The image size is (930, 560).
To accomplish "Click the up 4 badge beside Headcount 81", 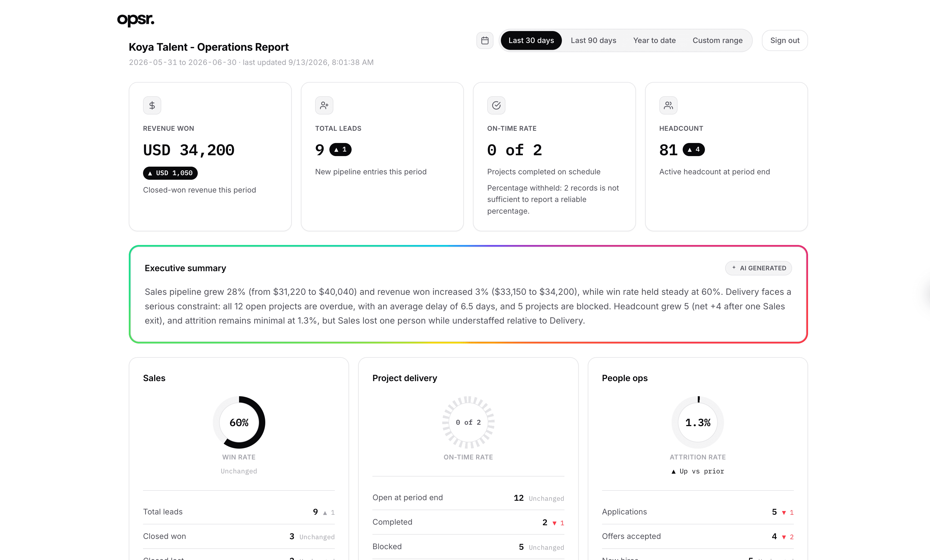I will point(693,150).
